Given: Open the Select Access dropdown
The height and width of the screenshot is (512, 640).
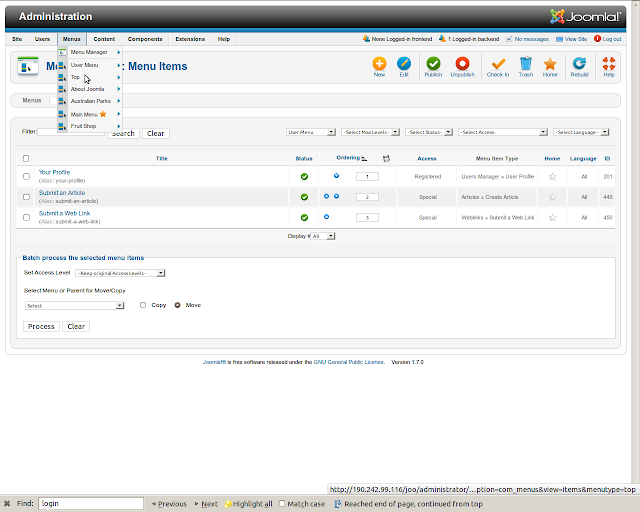Looking at the screenshot, I should [x=502, y=132].
